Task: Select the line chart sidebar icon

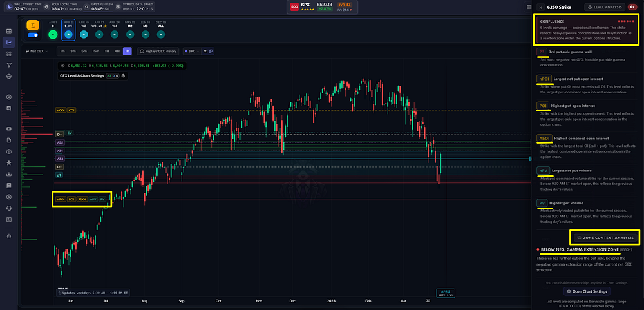Action: pyautogui.click(x=8, y=43)
